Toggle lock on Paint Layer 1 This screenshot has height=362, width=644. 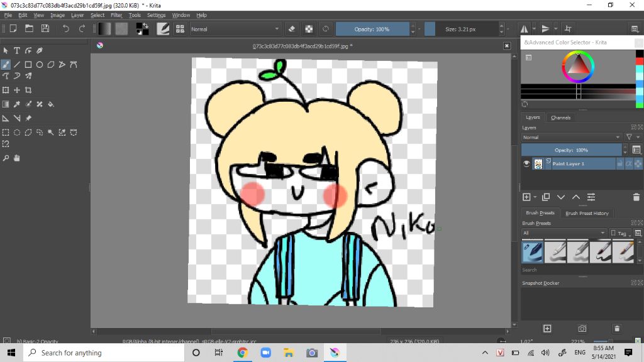tap(619, 163)
